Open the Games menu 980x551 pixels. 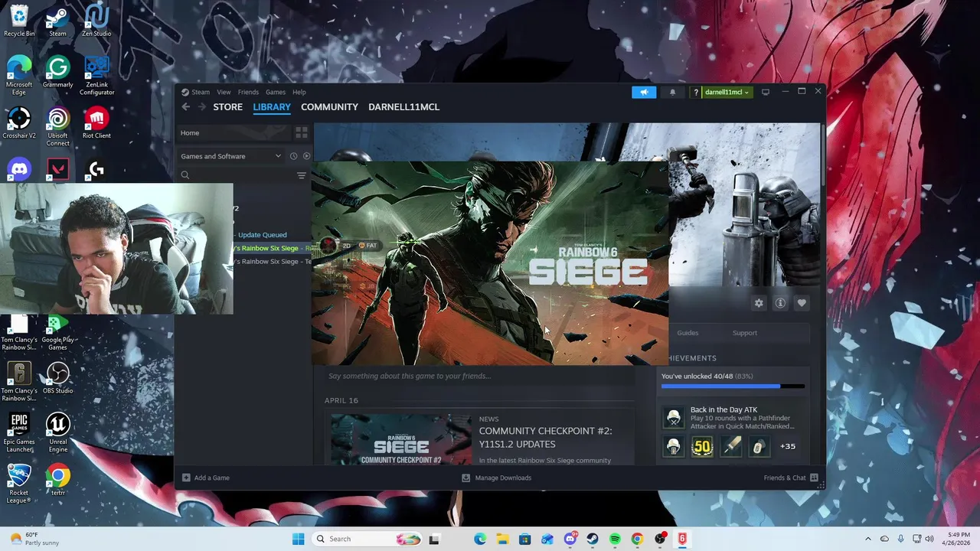click(276, 92)
